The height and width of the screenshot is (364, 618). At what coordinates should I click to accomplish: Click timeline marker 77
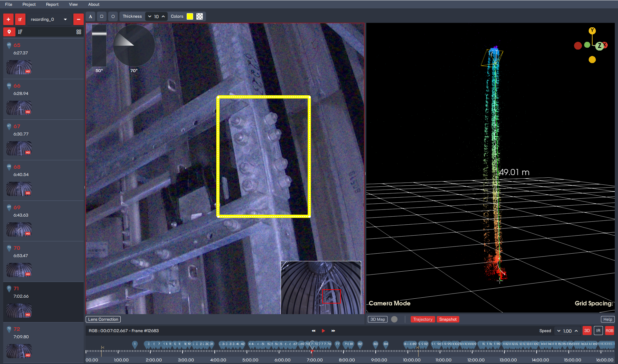[x=337, y=344]
